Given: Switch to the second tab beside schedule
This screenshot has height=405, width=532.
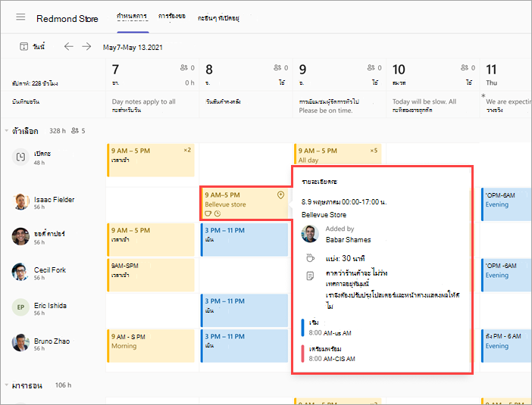Looking at the screenshot, I should (172, 16).
